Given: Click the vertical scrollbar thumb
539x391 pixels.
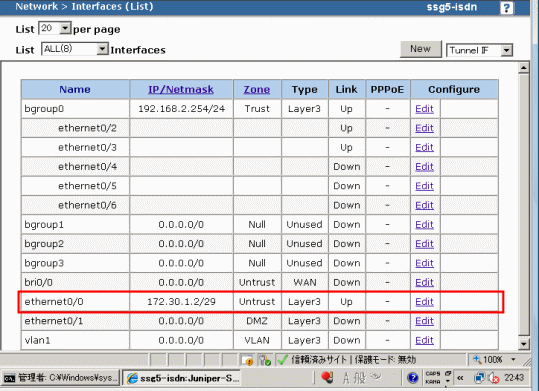Looking at the screenshot, I should (524, 204).
